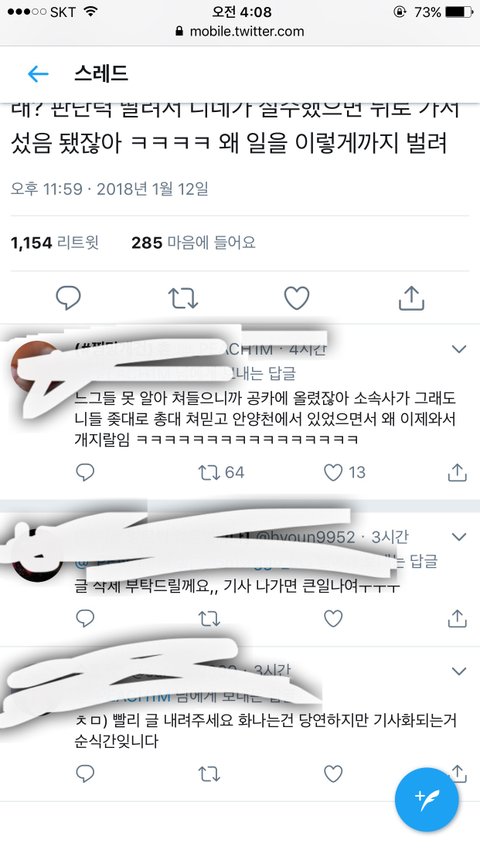Expand options chevron on second reply

click(459, 537)
